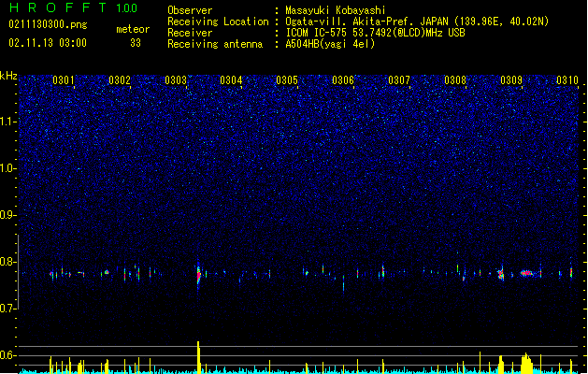Click the date stamp 02.11.13 03:00
Screen dimensions: 588x374
(48, 43)
